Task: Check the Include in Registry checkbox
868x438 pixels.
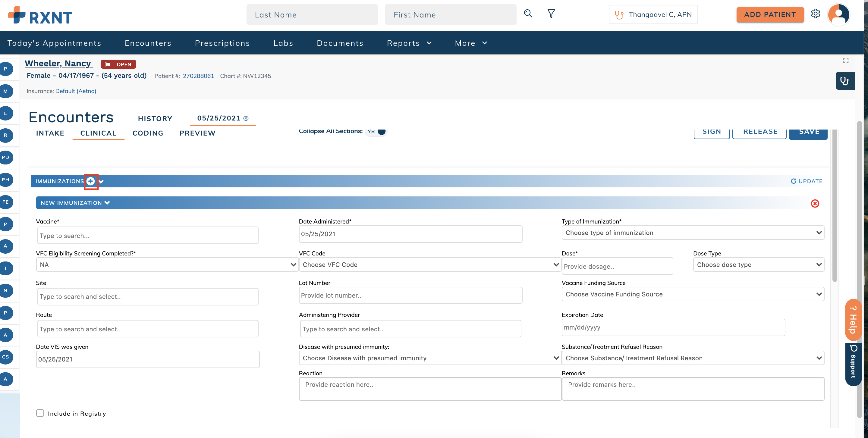Action: pos(40,413)
